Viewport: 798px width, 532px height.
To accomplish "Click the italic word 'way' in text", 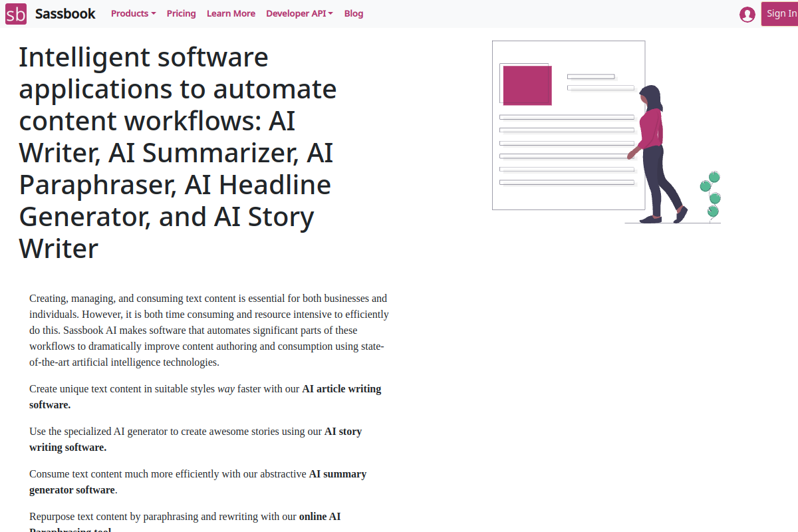I will coord(226,389).
